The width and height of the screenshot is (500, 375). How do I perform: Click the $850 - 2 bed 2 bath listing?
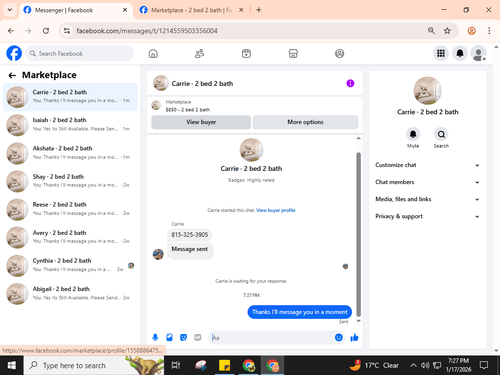[x=188, y=110]
